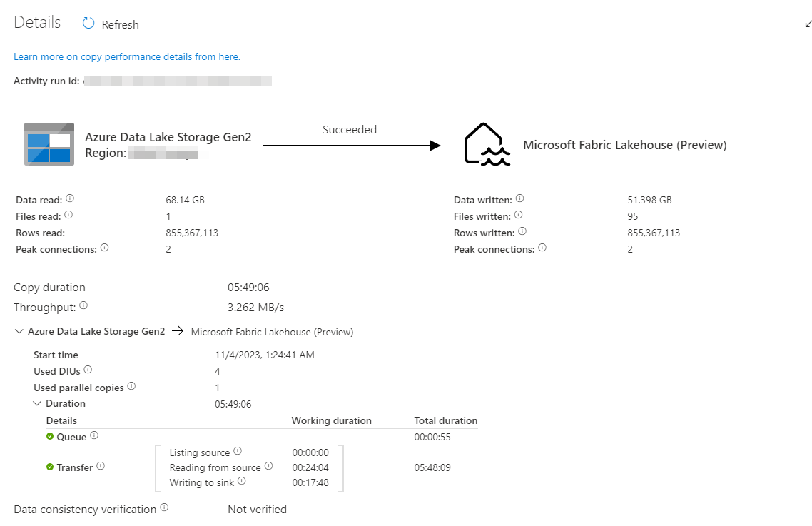Select the data written value '51.398 GB'
Screen dimensions: 812x526
(x=649, y=200)
